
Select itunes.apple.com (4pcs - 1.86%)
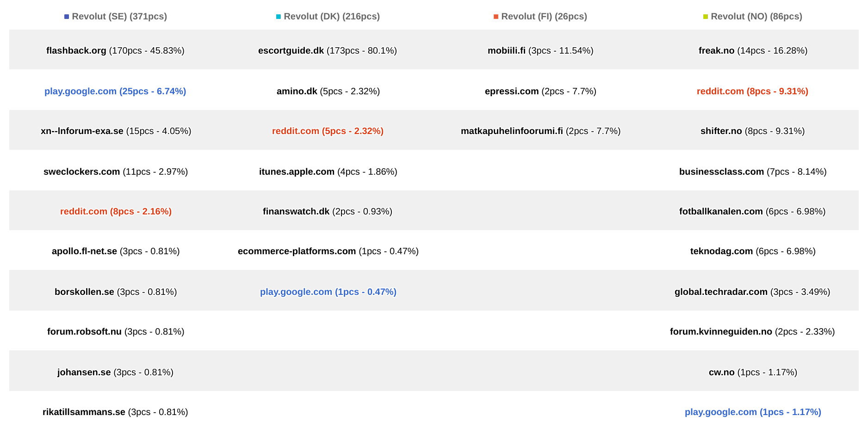coord(328,172)
